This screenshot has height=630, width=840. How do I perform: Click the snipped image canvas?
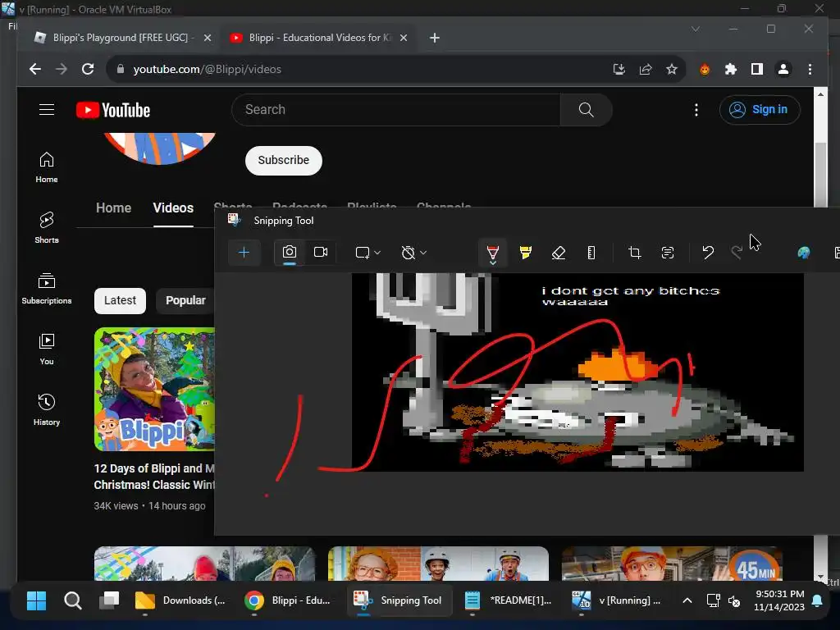(577, 372)
